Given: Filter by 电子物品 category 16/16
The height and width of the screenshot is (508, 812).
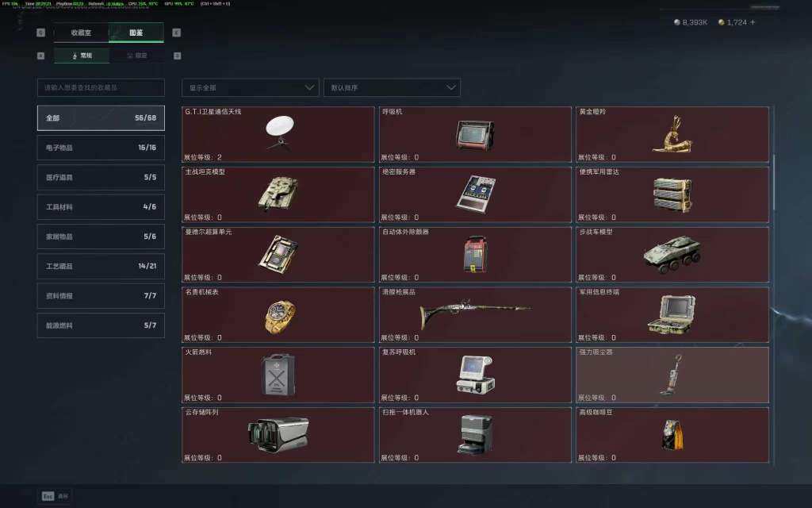Looking at the screenshot, I should click(101, 148).
